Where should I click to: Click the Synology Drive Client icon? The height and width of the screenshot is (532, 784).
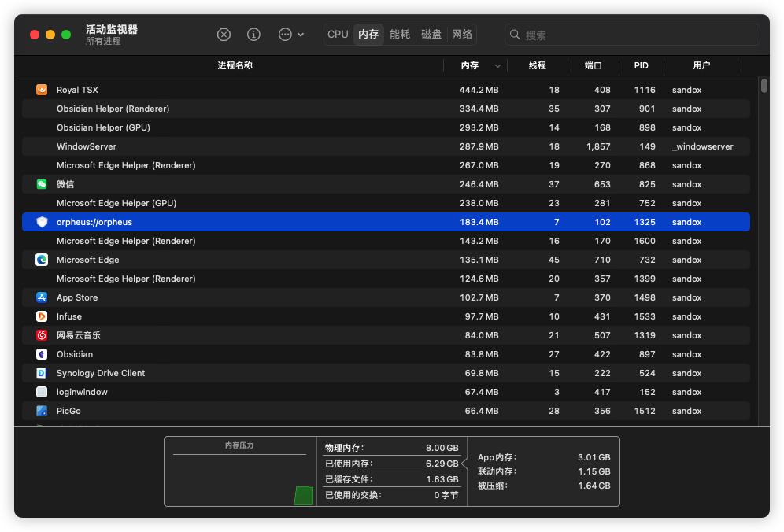[42, 373]
